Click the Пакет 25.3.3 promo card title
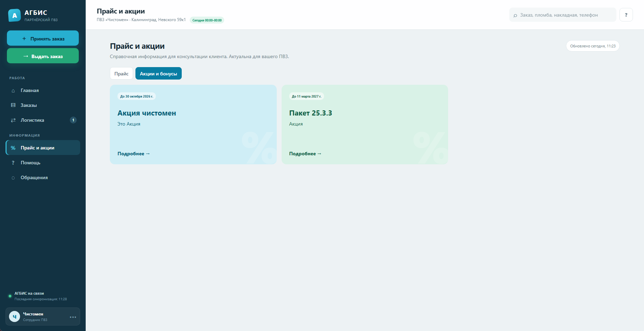Viewport: 644px width, 331px height. tap(311, 113)
